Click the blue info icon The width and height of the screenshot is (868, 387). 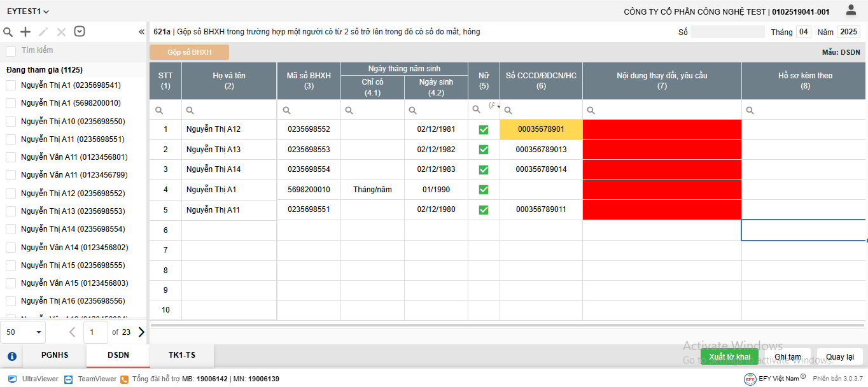[x=11, y=356]
